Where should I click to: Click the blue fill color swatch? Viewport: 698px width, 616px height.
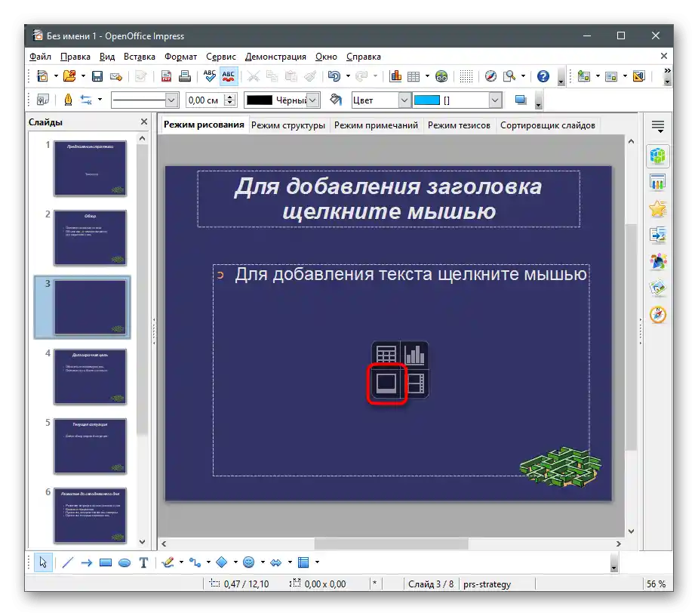pyautogui.click(x=427, y=100)
